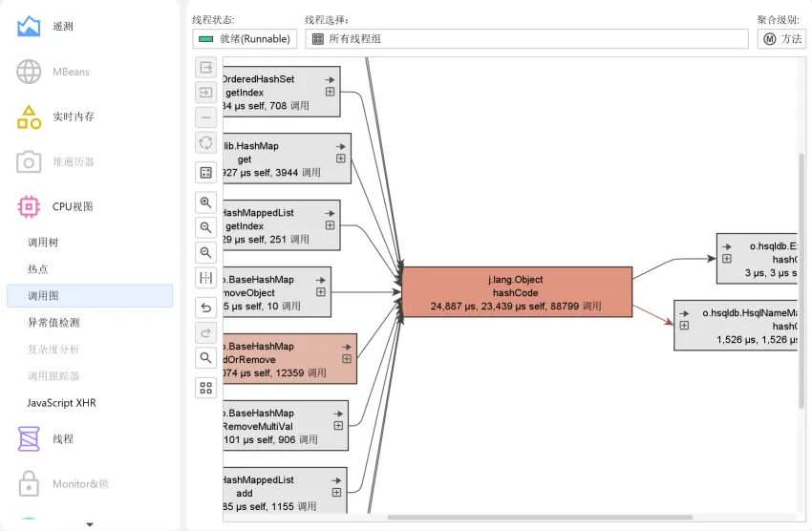
Task: Click the vertical scrollbar of the graph
Action: (801, 282)
